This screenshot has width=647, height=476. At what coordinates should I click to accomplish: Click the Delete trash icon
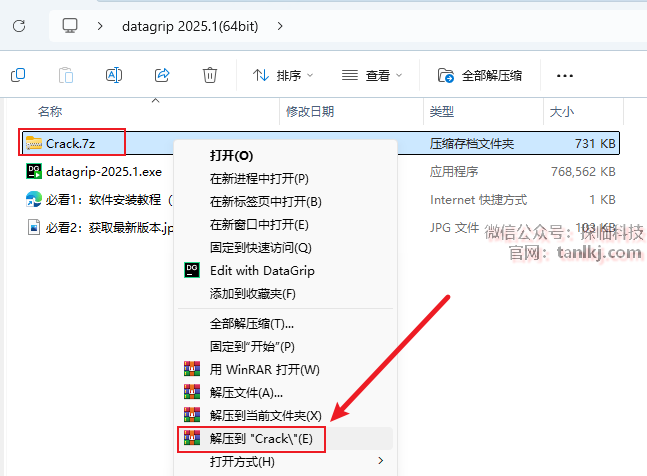pyautogui.click(x=210, y=75)
